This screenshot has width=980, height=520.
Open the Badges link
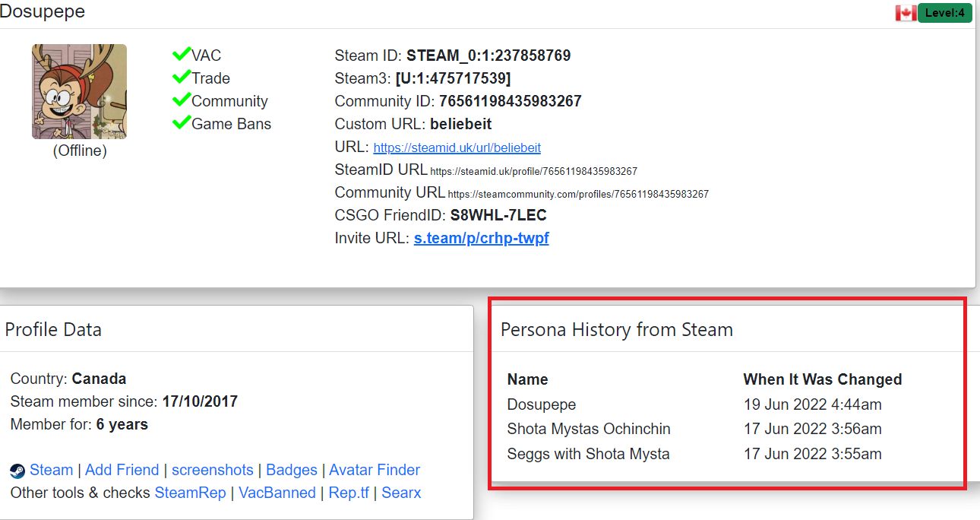pyautogui.click(x=292, y=470)
